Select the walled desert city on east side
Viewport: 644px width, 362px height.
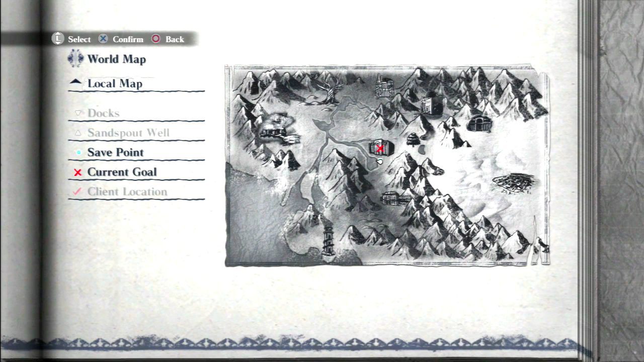pos(513,183)
